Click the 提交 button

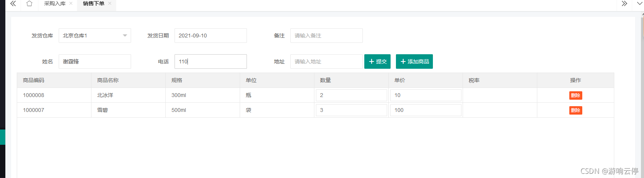377,61
